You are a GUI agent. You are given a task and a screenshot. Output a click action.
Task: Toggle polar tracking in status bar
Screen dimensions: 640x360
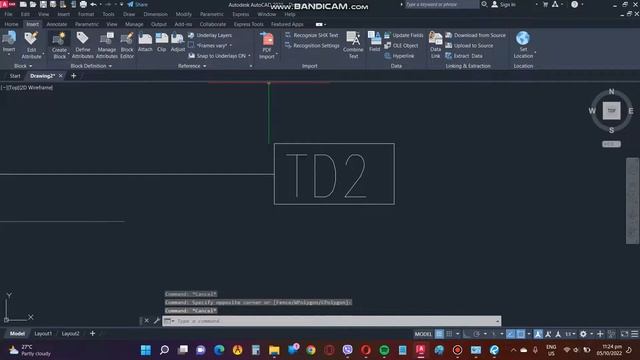[x=476, y=334]
